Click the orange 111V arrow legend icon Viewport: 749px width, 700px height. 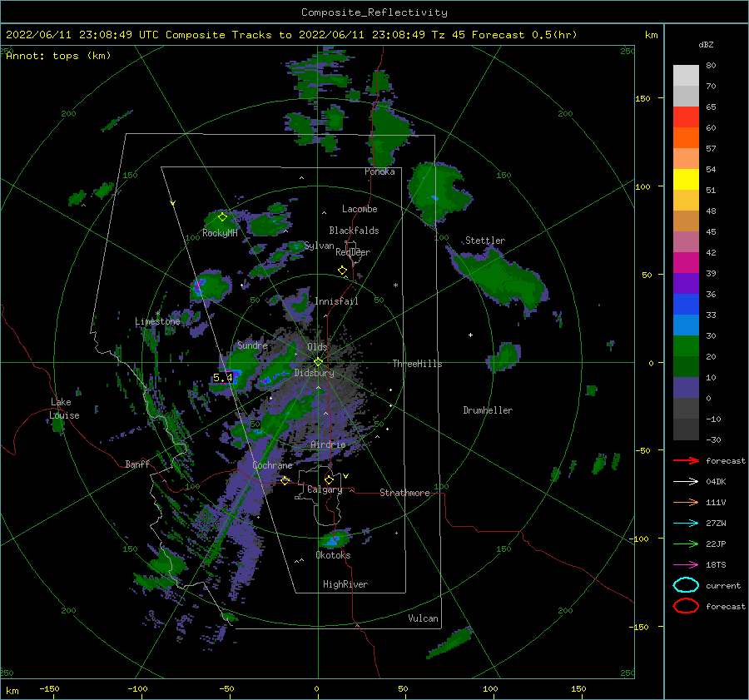[686, 502]
